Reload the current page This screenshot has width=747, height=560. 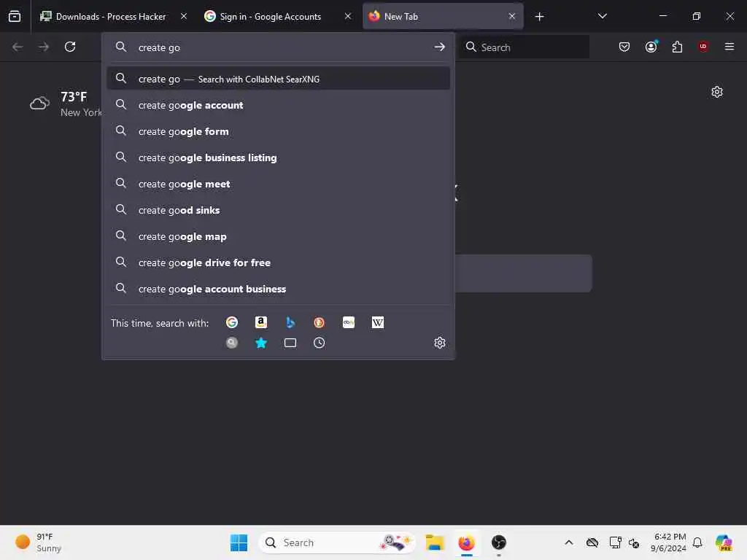[x=70, y=47]
